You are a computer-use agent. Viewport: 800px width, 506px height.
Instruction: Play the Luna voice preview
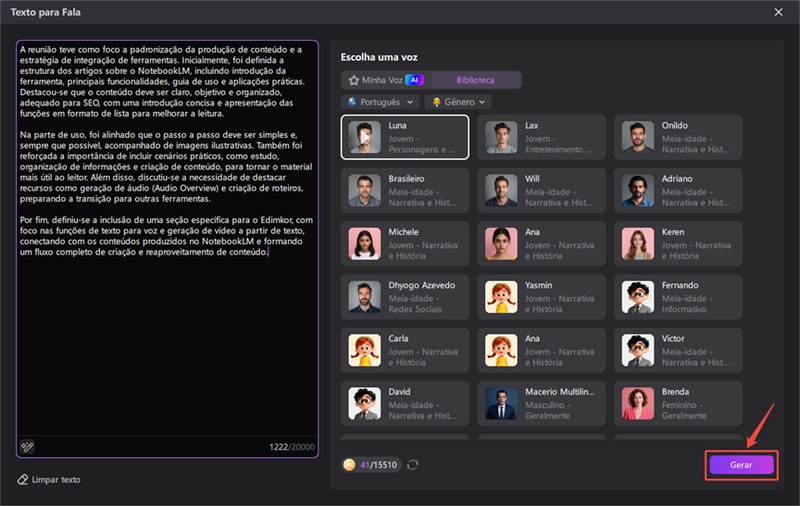pos(364,137)
